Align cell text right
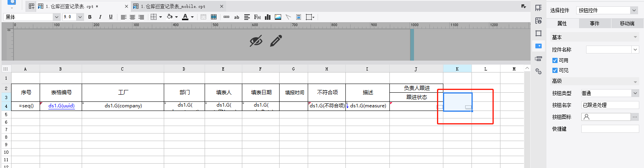Viewport: 644px width, 168px height. [x=141, y=17]
